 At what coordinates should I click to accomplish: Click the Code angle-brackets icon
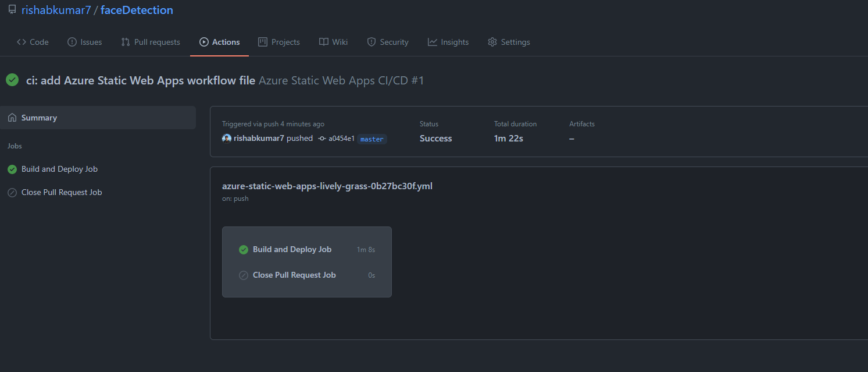(x=22, y=42)
